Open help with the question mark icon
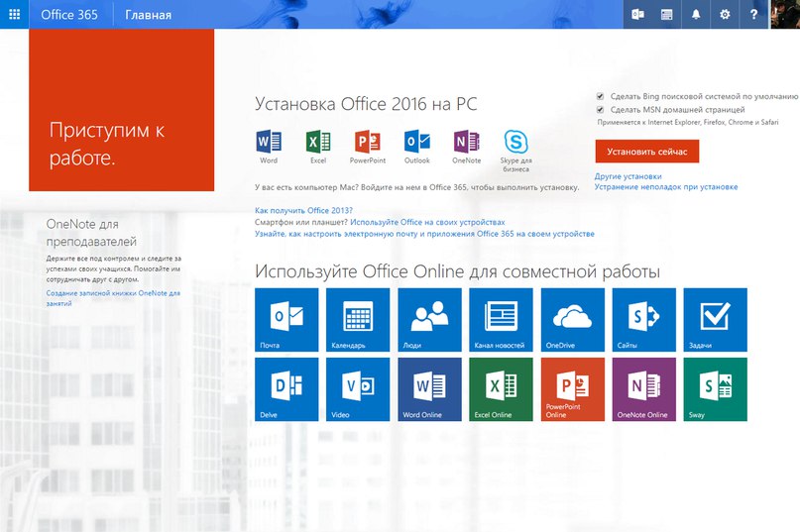800x532 pixels. 753,14
